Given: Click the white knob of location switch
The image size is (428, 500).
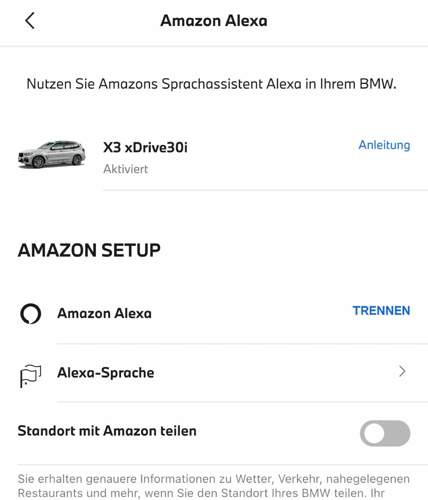Looking at the screenshot, I should (374, 433).
